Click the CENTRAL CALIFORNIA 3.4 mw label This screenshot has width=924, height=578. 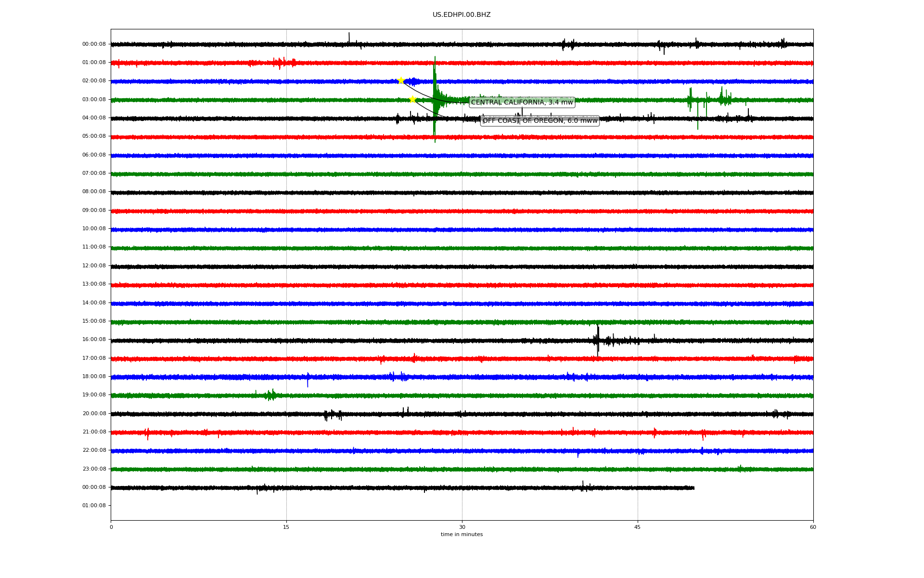(522, 102)
